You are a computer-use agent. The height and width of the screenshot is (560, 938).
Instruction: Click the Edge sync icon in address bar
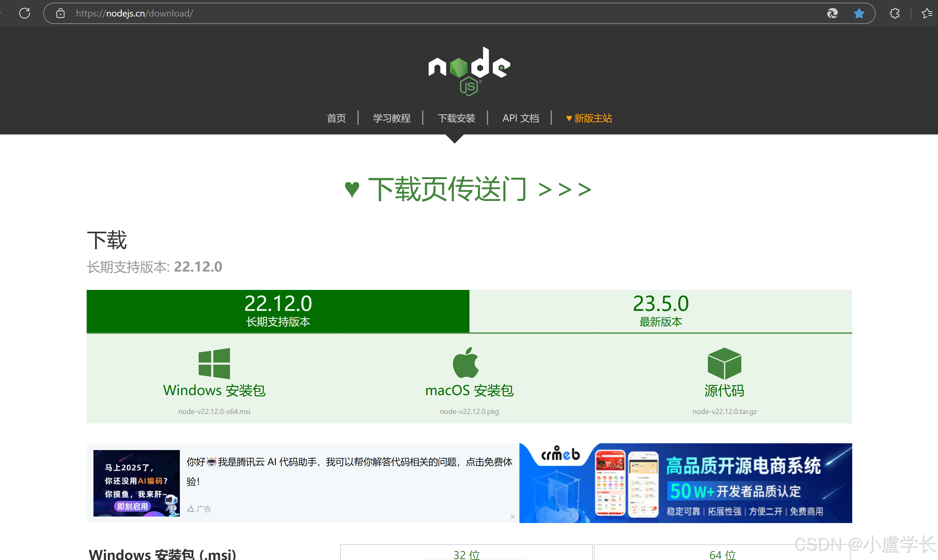(x=832, y=14)
